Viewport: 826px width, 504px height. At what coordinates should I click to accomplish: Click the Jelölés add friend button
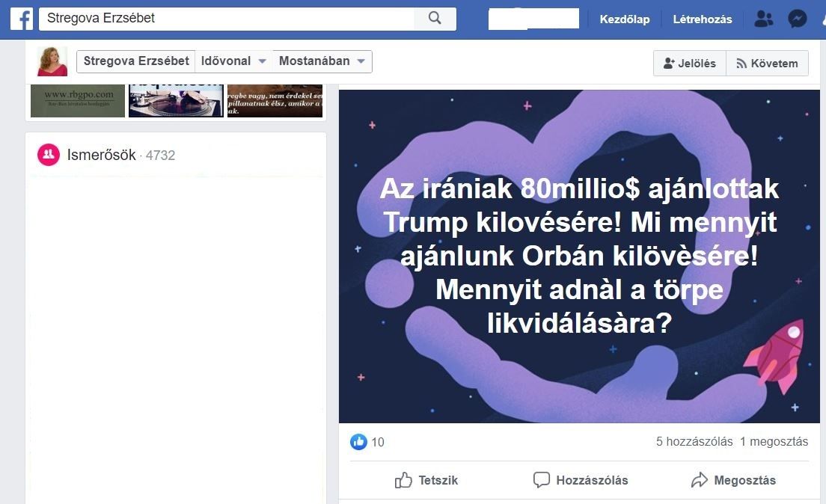coord(690,64)
